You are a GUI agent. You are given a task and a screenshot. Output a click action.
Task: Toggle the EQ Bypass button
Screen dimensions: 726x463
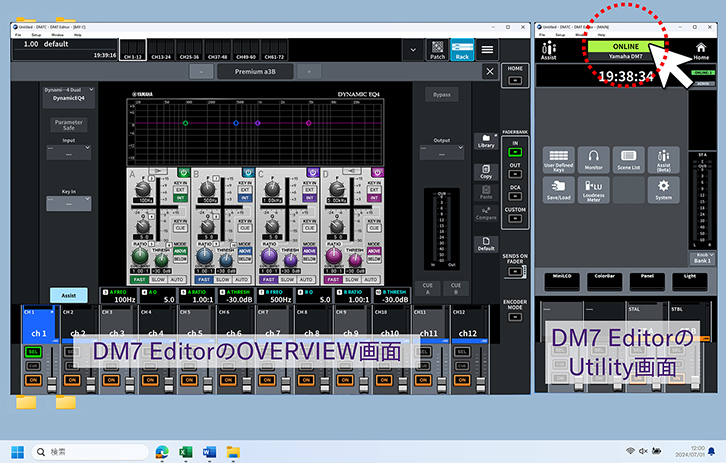(441, 95)
